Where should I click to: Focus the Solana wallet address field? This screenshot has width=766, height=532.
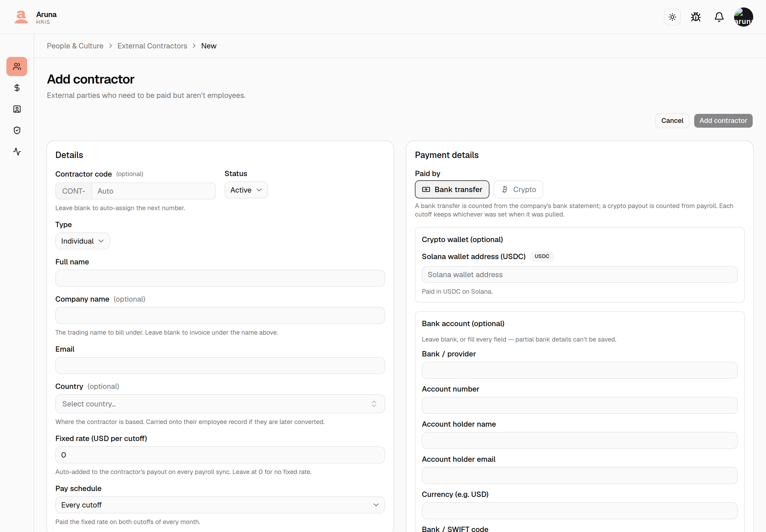pos(580,275)
